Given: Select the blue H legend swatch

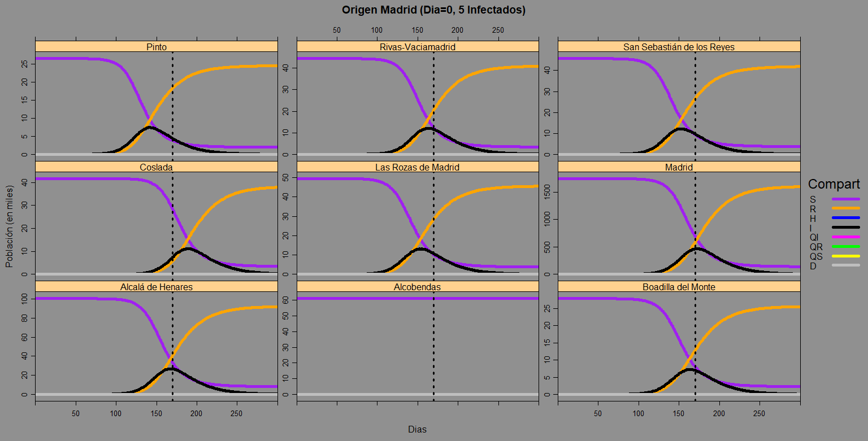Looking at the screenshot, I should click(x=845, y=218).
